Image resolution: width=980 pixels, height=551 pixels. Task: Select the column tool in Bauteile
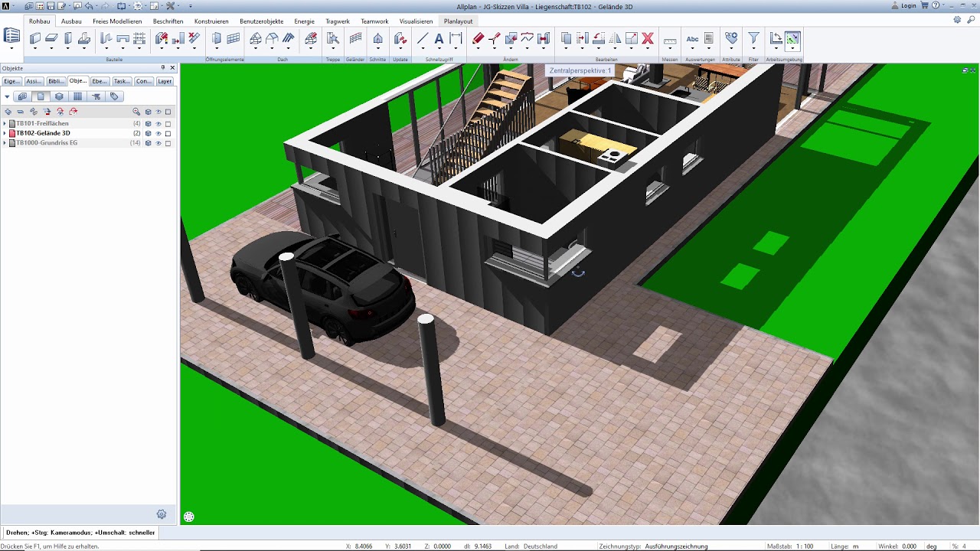pos(68,38)
